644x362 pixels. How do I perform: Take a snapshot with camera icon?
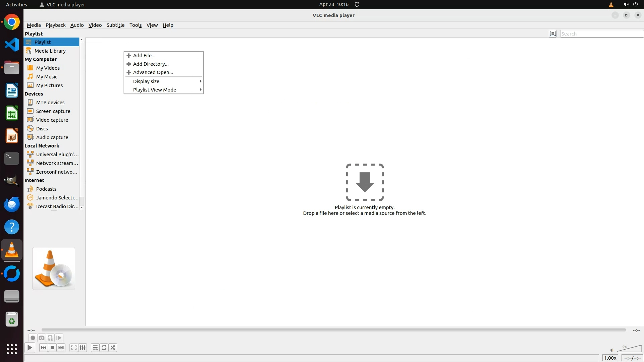(x=42, y=338)
